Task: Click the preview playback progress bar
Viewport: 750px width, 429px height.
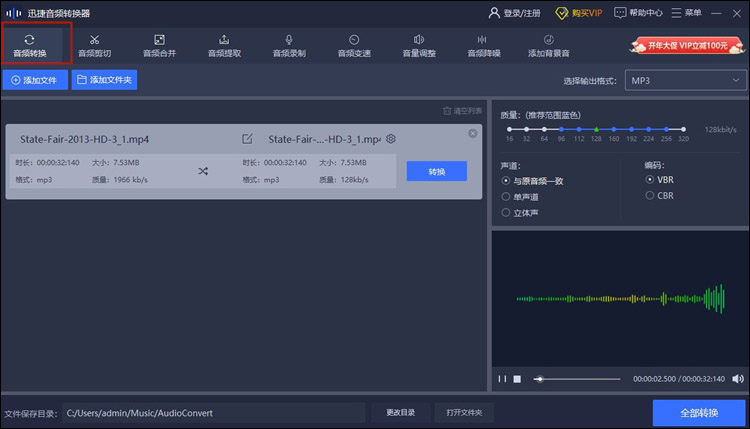Action: click(577, 379)
